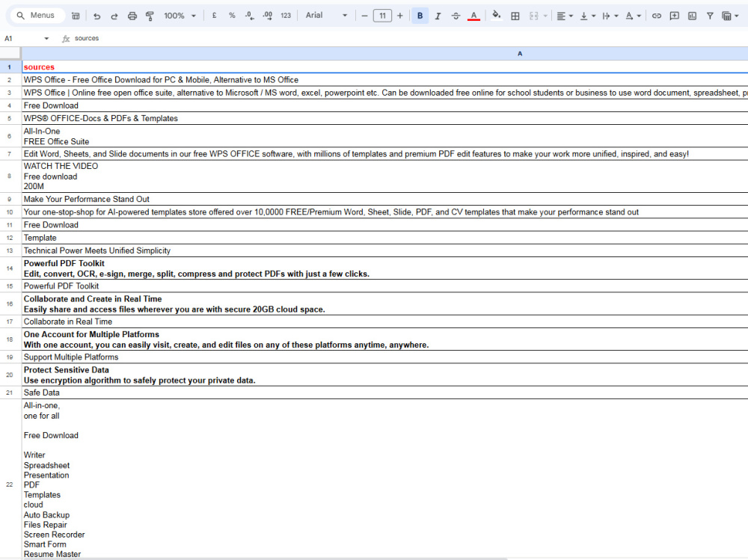Select cell starting 'Your one-stop-shop for AI-powered'
The image size is (748, 560).
[384, 212]
